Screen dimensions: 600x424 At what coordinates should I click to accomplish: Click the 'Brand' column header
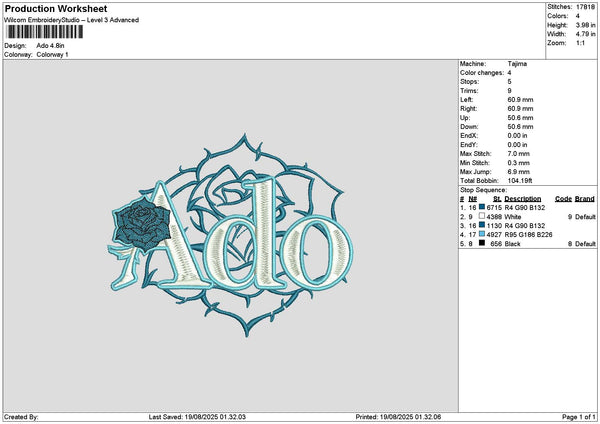click(x=585, y=199)
